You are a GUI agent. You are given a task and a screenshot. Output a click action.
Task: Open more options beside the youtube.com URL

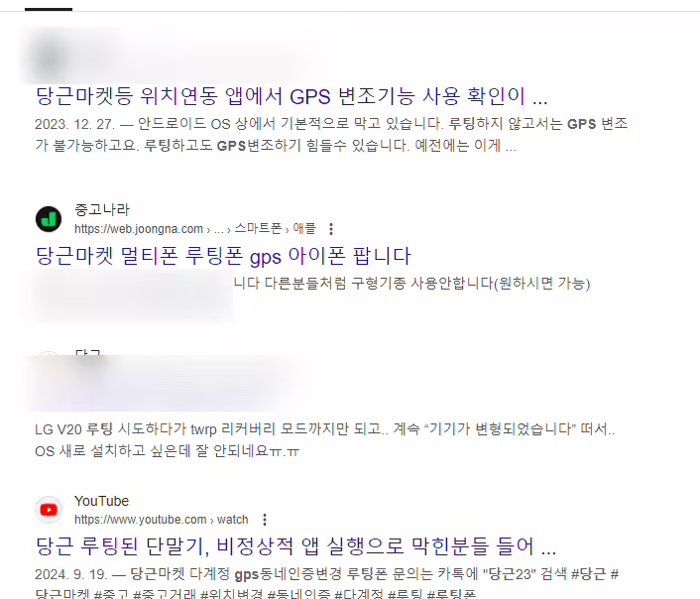[x=265, y=520]
